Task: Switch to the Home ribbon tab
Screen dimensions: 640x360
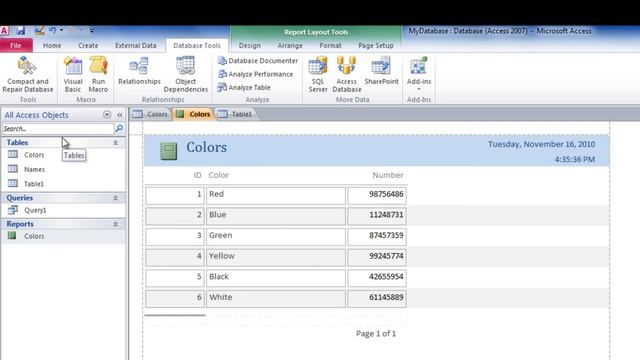Action: [x=52, y=46]
